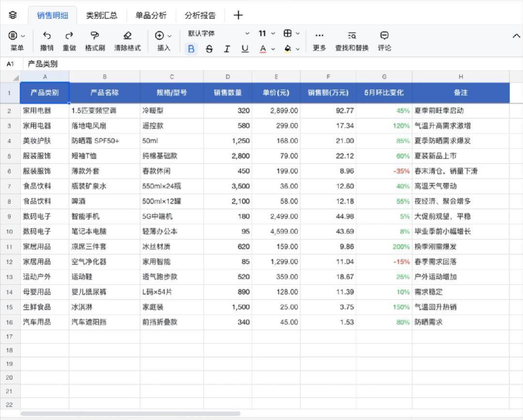Expand the Insert dropdown arrow
Image resolution: width=523 pixels, height=420 pixels.
(x=169, y=36)
